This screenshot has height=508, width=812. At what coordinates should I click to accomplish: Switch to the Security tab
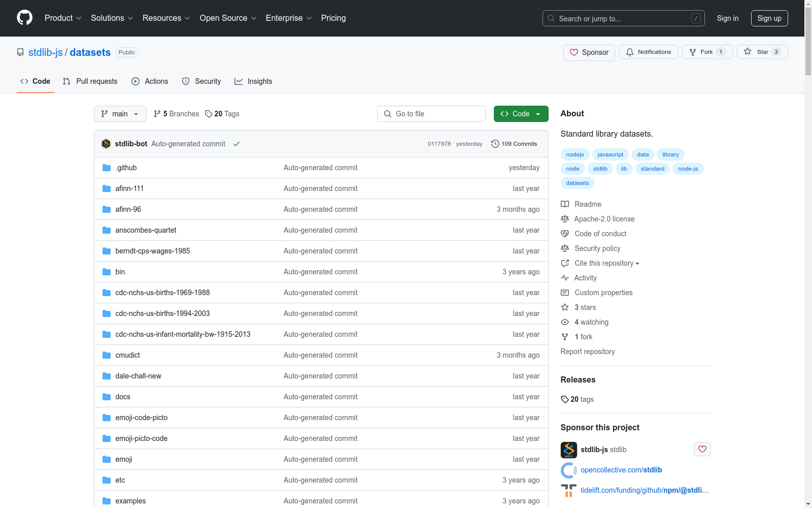point(201,81)
